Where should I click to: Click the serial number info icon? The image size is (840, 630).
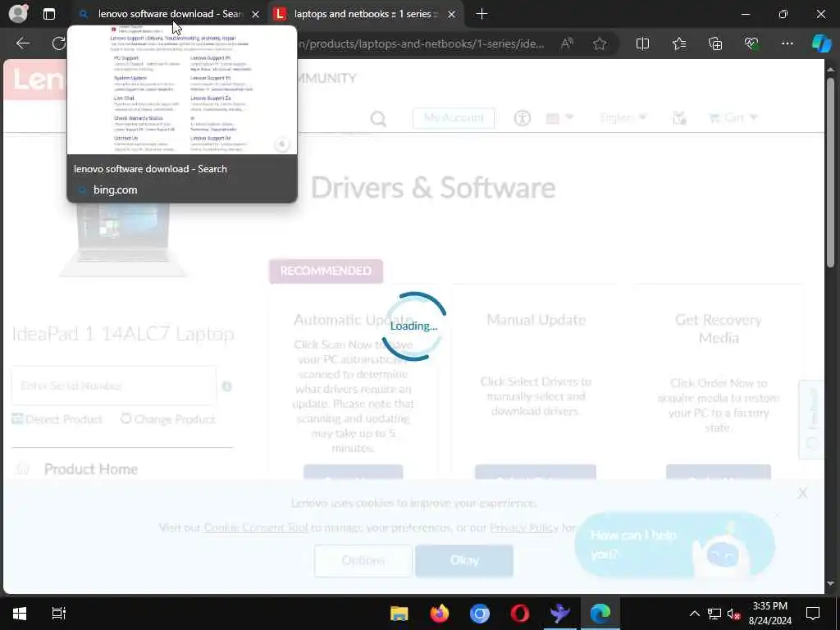[226, 386]
